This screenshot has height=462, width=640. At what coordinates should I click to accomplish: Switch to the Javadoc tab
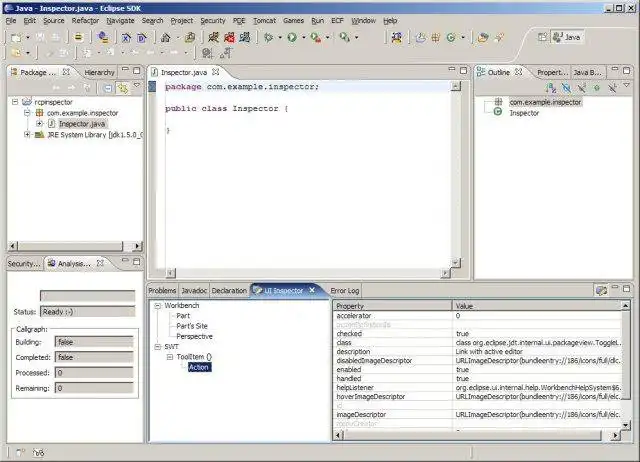[194, 291]
